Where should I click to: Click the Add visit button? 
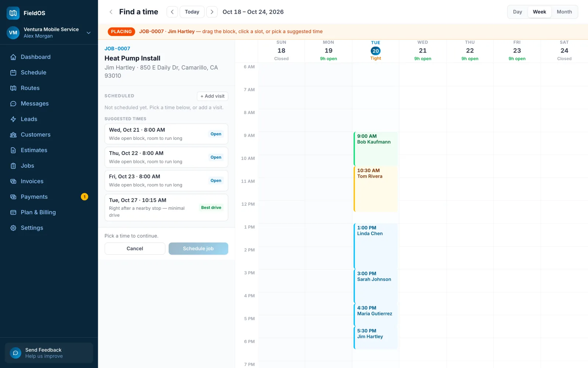click(212, 96)
